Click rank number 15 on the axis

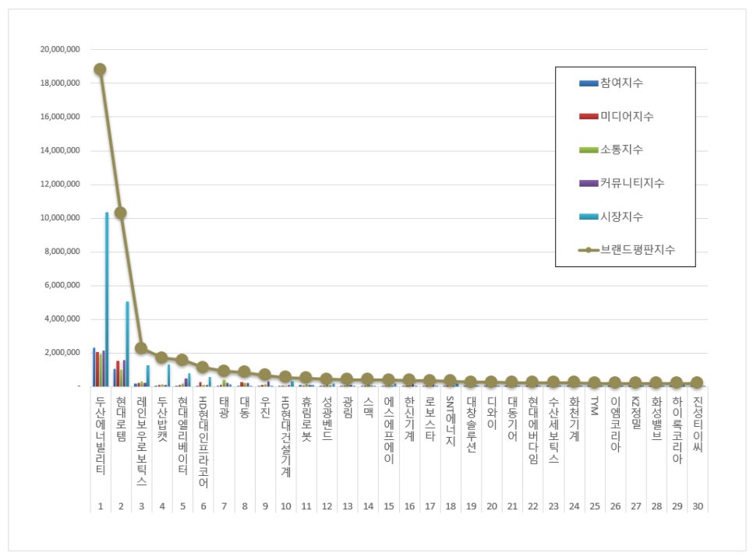[389, 506]
